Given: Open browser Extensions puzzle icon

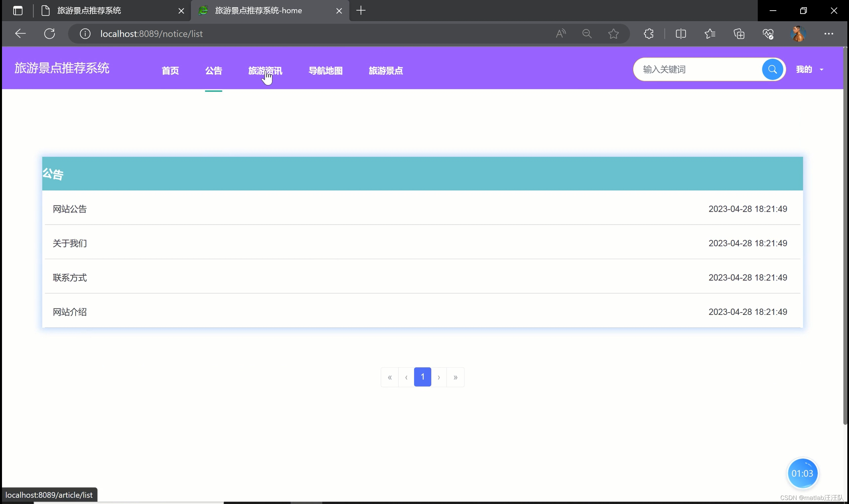Looking at the screenshot, I should 649,34.
